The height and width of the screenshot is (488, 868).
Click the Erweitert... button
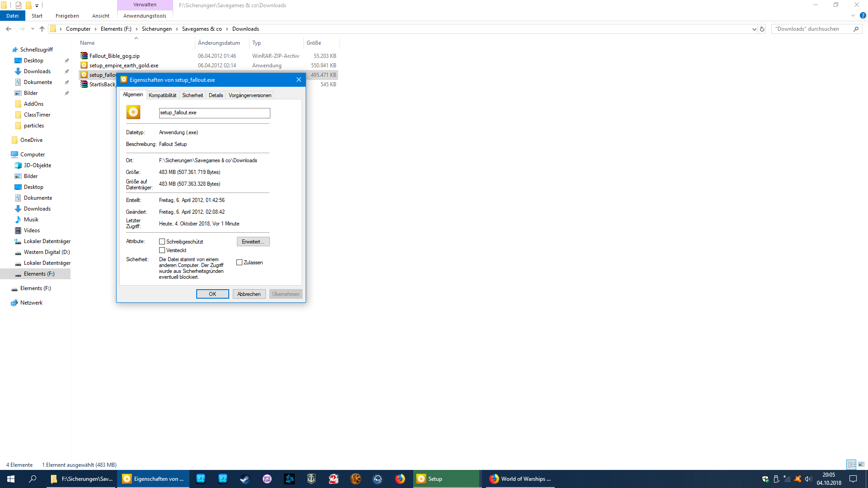253,242
